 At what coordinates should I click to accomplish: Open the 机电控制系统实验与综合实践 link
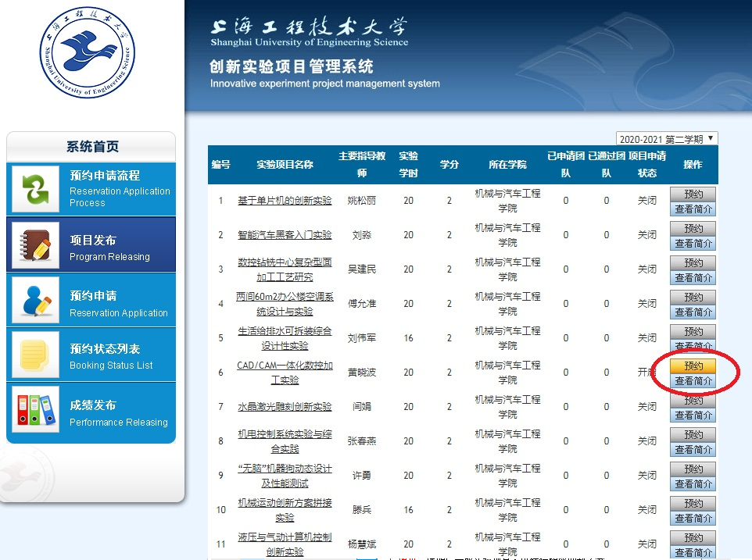pos(285,441)
